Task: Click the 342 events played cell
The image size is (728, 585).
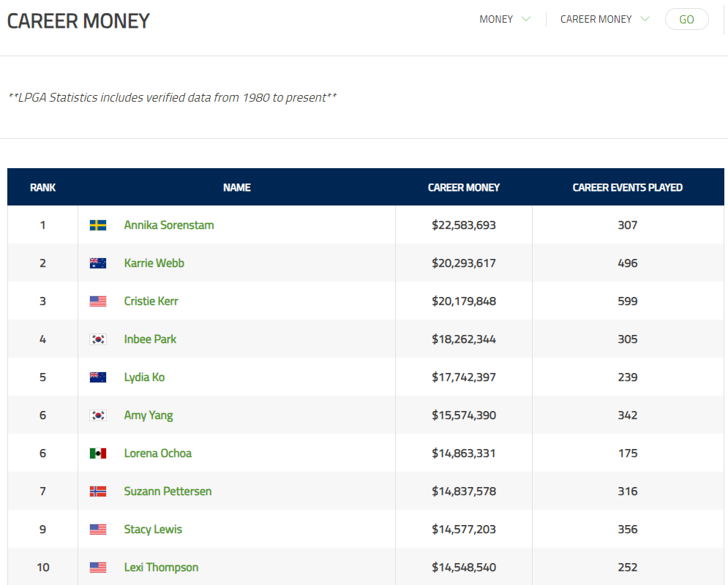Action: point(627,415)
